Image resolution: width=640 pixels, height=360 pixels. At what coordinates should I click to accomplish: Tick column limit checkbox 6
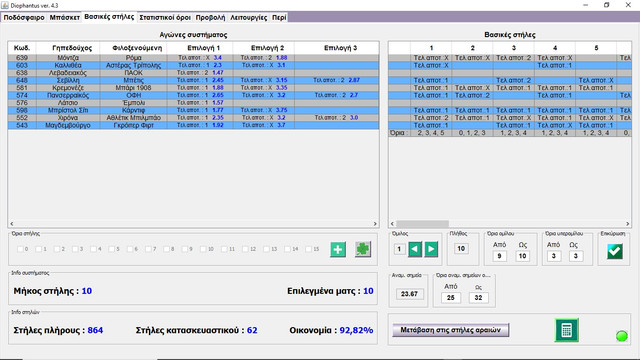[130, 249]
